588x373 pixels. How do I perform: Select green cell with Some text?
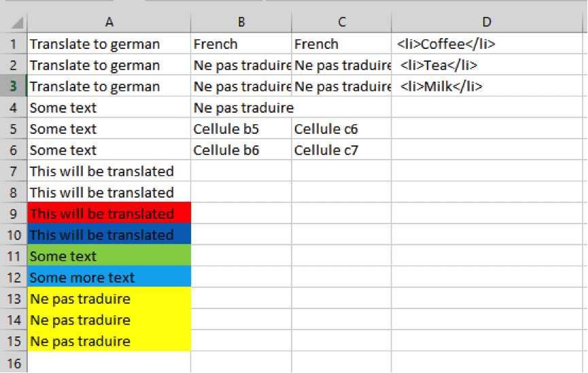pos(109,255)
